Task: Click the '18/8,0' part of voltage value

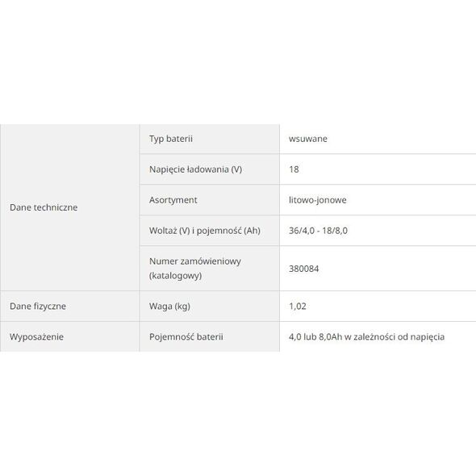Action: pyautogui.click(x=335, y=231)
